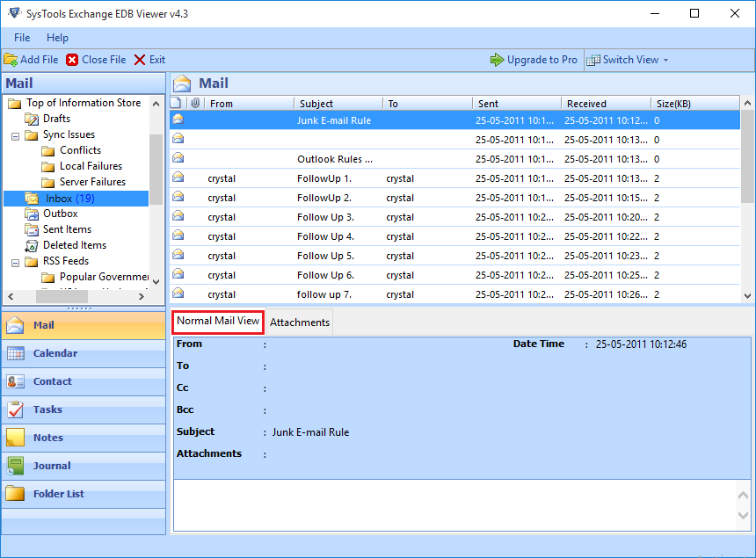
Task: Click the Upgrade to Pro button label
Action: coord(542,60)
